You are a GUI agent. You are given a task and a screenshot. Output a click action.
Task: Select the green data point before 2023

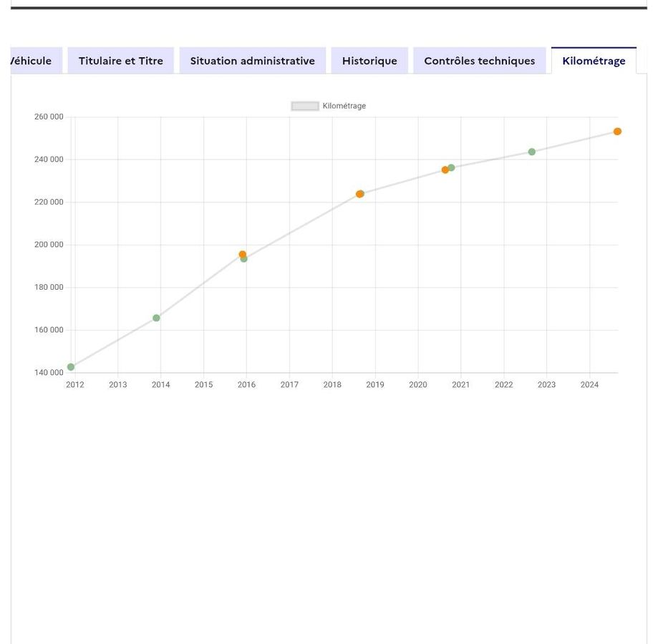[x=532, y=152]
